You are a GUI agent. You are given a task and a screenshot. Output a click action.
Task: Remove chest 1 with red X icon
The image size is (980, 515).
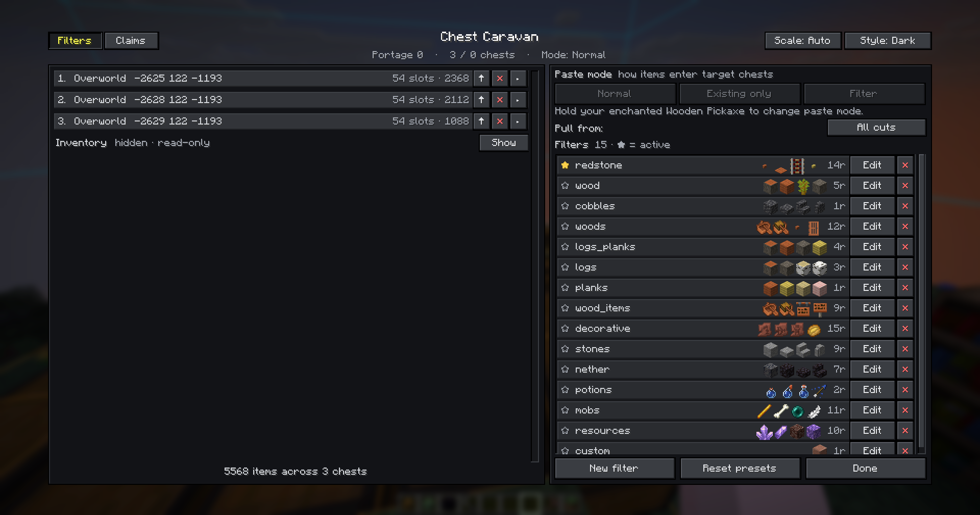pos(500,78)
